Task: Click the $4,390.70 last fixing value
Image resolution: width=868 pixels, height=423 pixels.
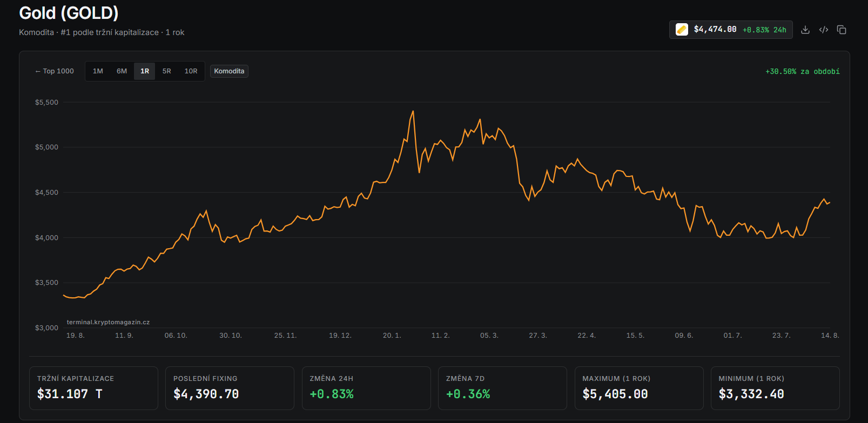Action: tap(206, 394)
